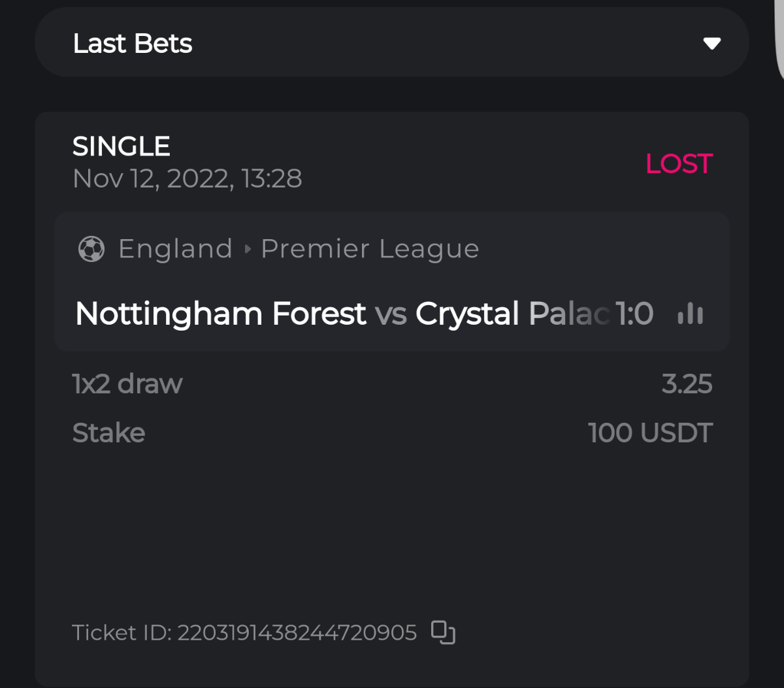Viewport: 784px width, 688px height.
Task: Click the small arrow between England and Premier League
Action: pyautogui.click(x=247, y=249)
